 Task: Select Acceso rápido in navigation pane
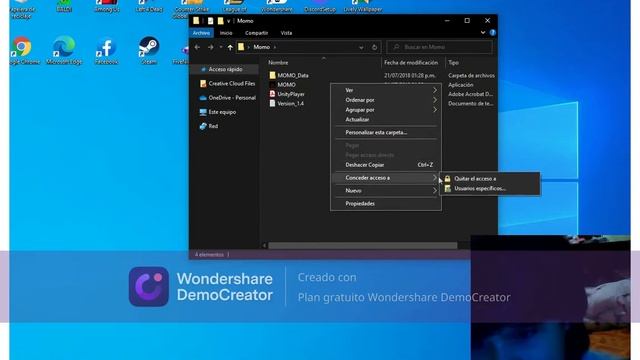coord(224,69)
